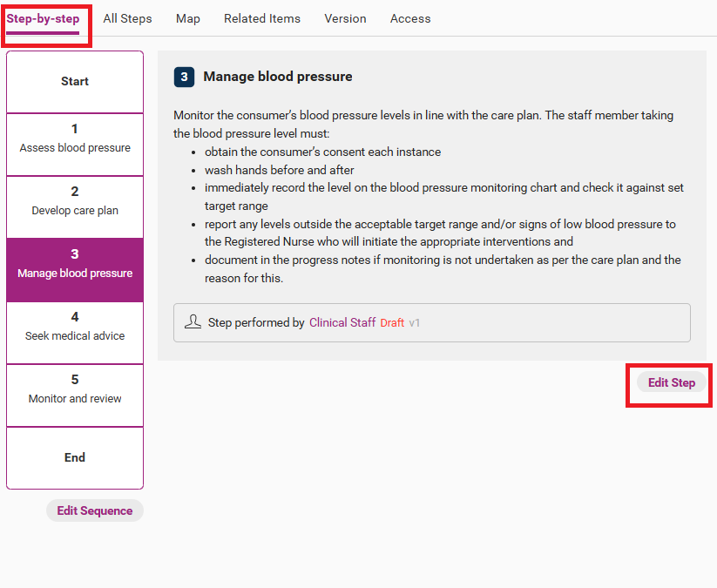Switch to the All Steps tab
Viewport: 717px width, 588px height.
pyautogui.click(x=127, y=18)
